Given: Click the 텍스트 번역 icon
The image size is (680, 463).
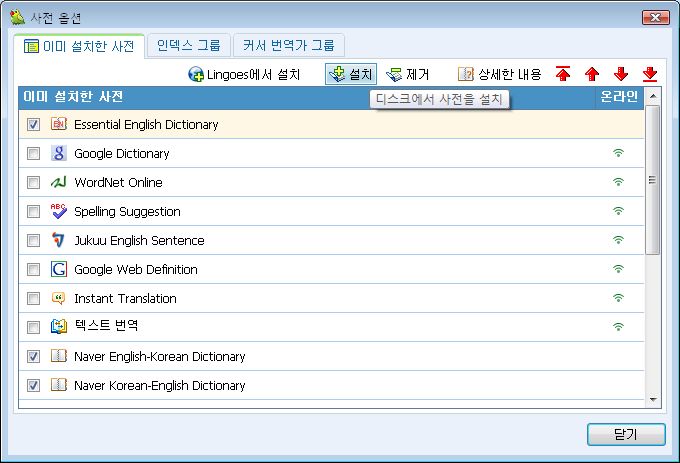Looking at the screenshot, I should [59, 326].
